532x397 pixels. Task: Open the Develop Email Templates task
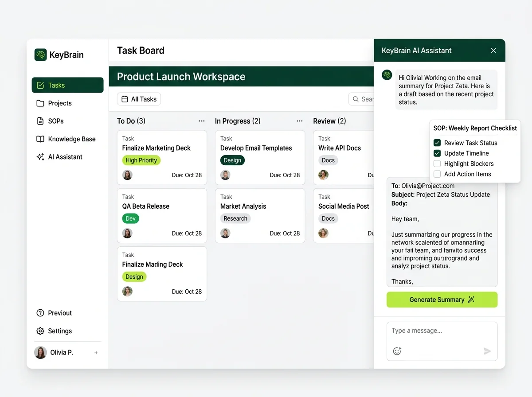click(x=260, y=157)
